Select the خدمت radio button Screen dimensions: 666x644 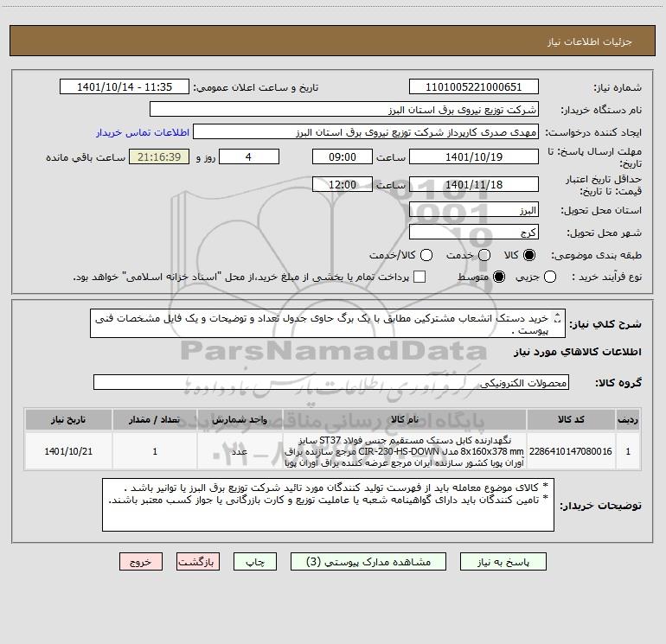(x=484, y=255)
